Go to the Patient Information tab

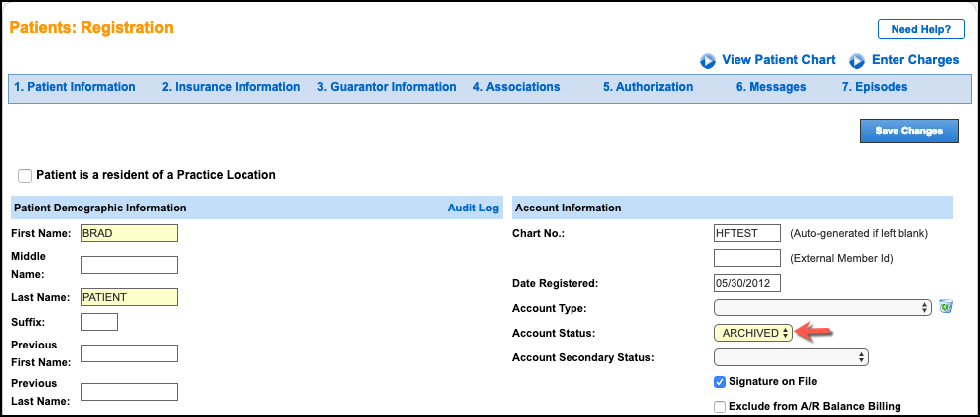click(x=75, y=87)
